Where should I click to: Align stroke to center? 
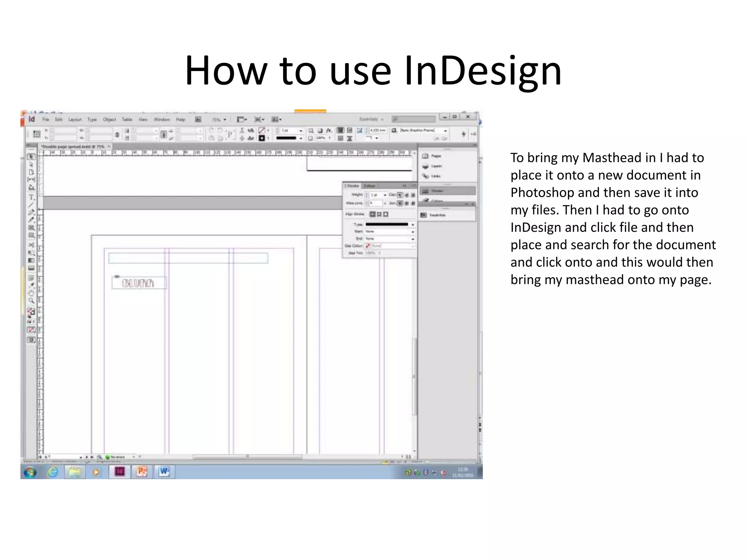pos(373,214)
